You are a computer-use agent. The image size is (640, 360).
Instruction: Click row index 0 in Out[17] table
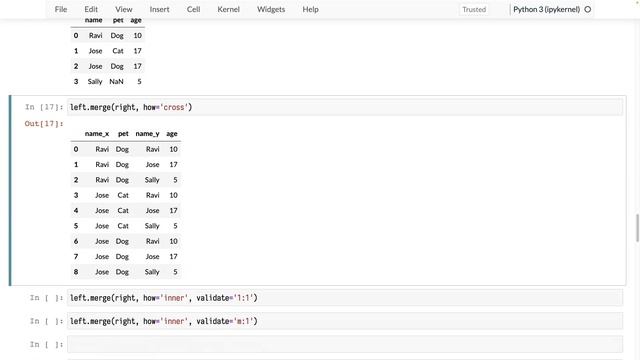coord(76,149)
